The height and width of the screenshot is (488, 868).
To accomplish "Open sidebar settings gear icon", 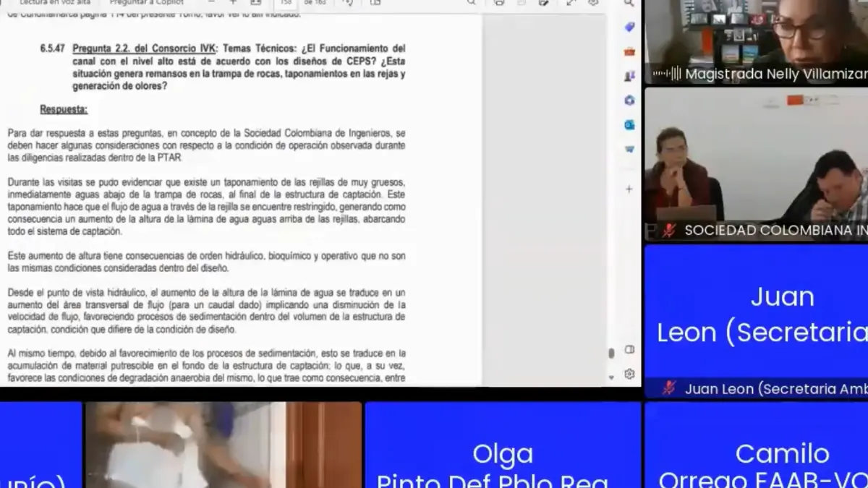I will tap(629, 374).
